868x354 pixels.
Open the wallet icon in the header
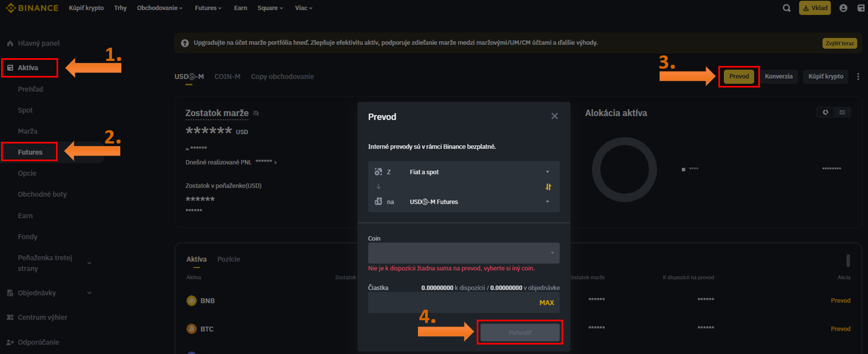click(861, 8)
